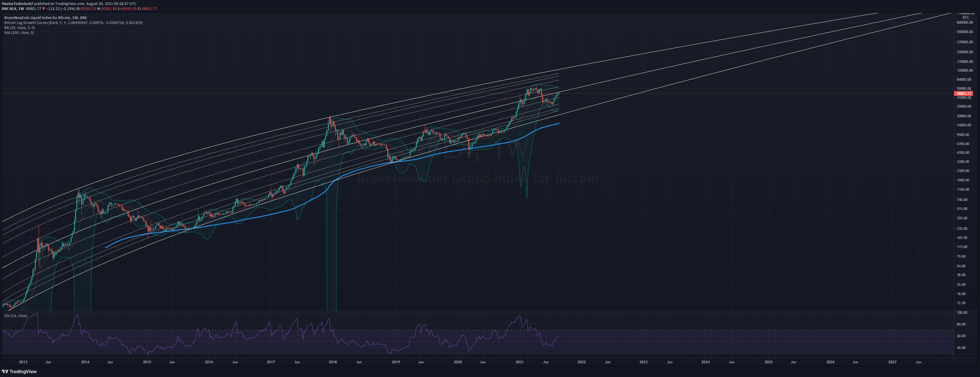Click the 2016 label on time axis
This screenshot has height=377, width=980.
[209, 362]
